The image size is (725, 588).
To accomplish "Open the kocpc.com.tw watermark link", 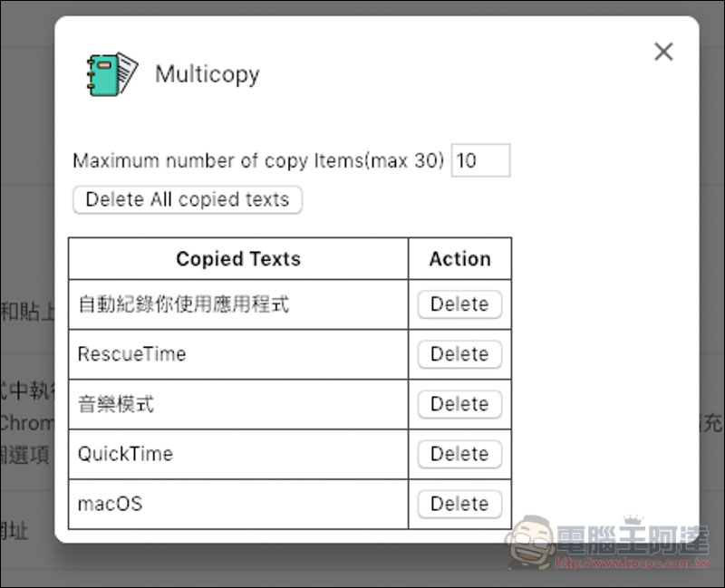I will pyautogui.click(x=632, y=563).
